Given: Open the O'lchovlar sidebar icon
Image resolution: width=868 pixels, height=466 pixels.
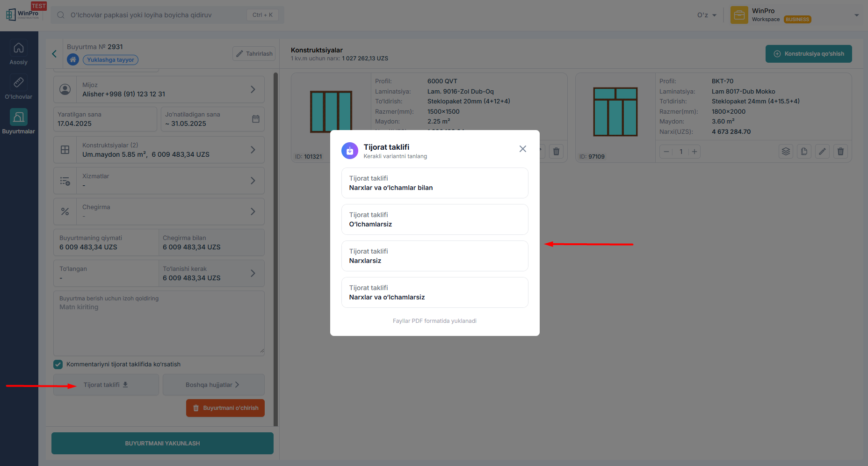Looking at the screenshot, I should [x=19, y=82].
